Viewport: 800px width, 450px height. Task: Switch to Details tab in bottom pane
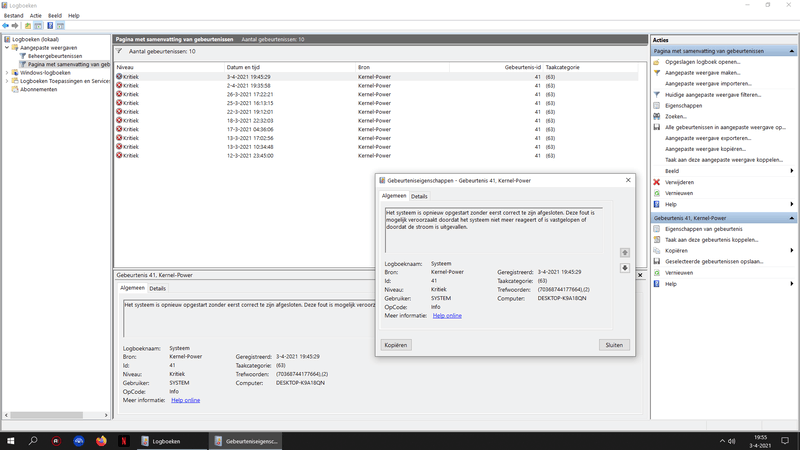157,288
